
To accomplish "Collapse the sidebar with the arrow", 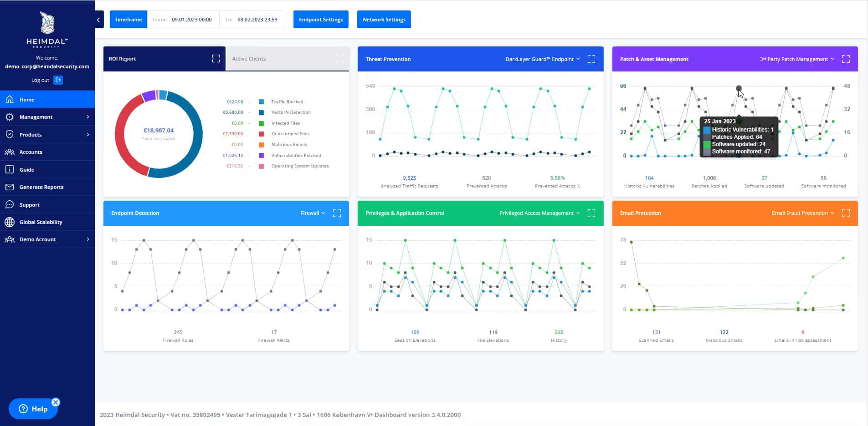I will pyautogui.click(x=98, y=20).
